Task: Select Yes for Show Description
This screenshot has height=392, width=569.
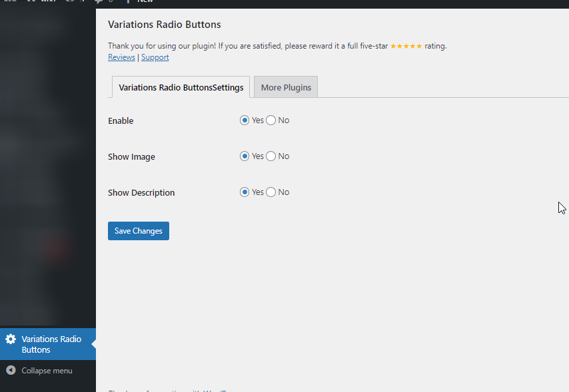Action: click(x=245, y=192)
